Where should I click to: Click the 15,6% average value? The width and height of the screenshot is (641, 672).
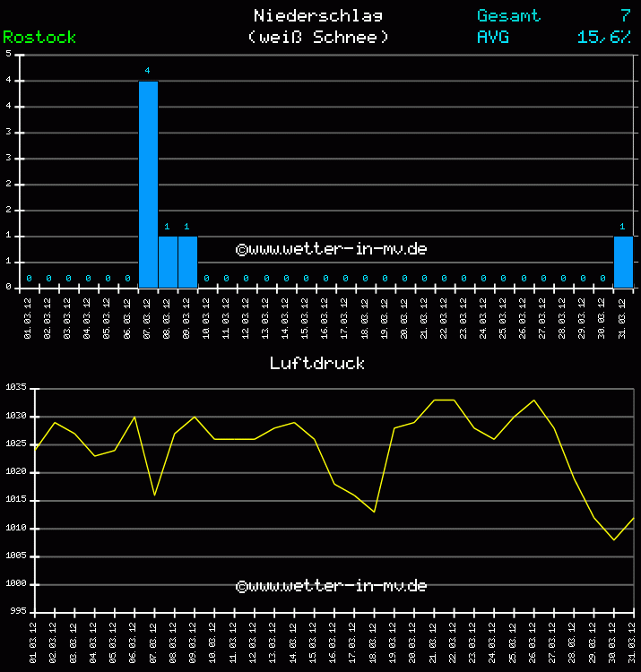(604, 38)
